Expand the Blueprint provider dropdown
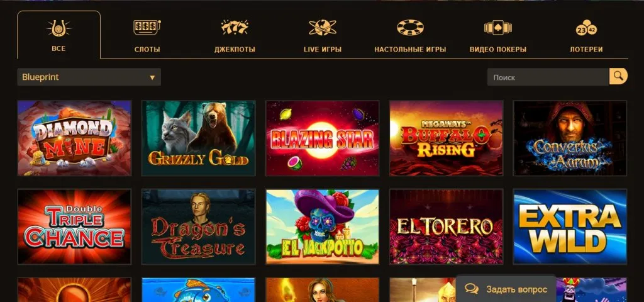Screen dimensions: 644x302 (89, 77)
